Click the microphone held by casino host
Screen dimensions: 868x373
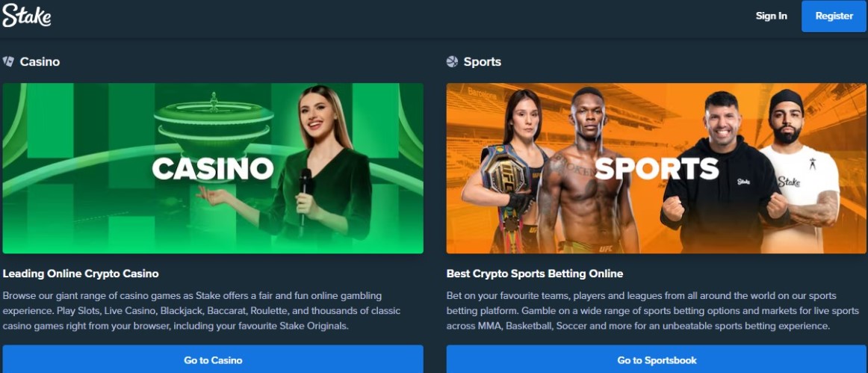pyautogui.click(x=305, y=195)
